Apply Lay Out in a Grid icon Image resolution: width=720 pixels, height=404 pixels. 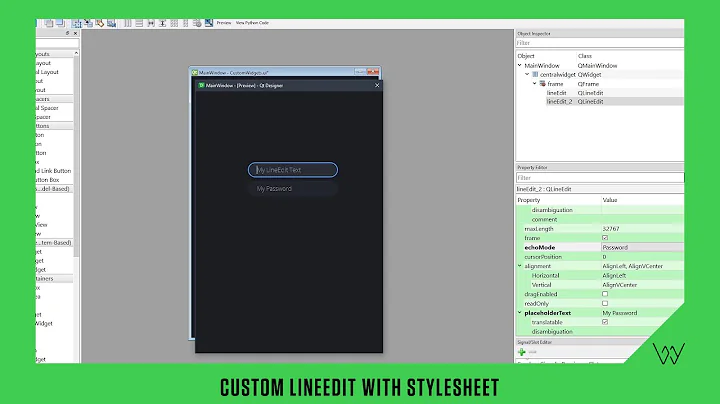pyautogui.click(x=174, y=23)
